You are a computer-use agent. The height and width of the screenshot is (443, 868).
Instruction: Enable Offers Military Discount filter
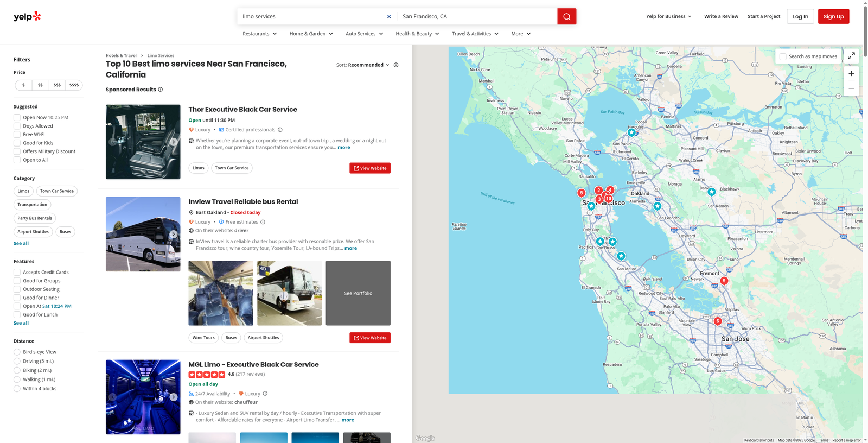click(17, 151)
